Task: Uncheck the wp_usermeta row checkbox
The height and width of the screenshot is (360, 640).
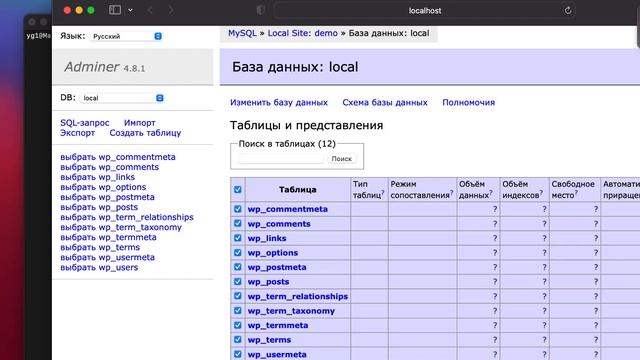Action: 238,354
